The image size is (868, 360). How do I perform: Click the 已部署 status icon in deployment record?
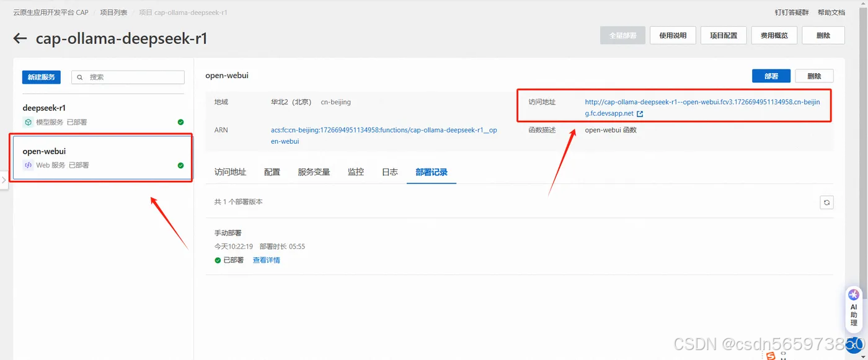(218, 260)
